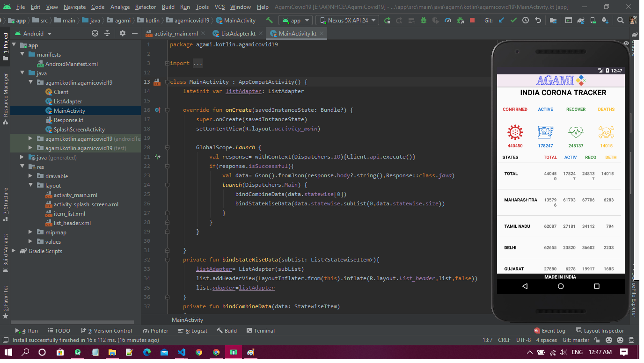
Task: Open the app run configuration dropdown
Action: tap(295, 21)
